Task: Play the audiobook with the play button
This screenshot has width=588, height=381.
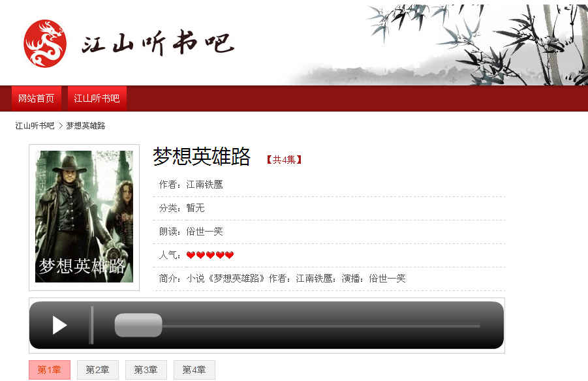Action: click(59, 325)
